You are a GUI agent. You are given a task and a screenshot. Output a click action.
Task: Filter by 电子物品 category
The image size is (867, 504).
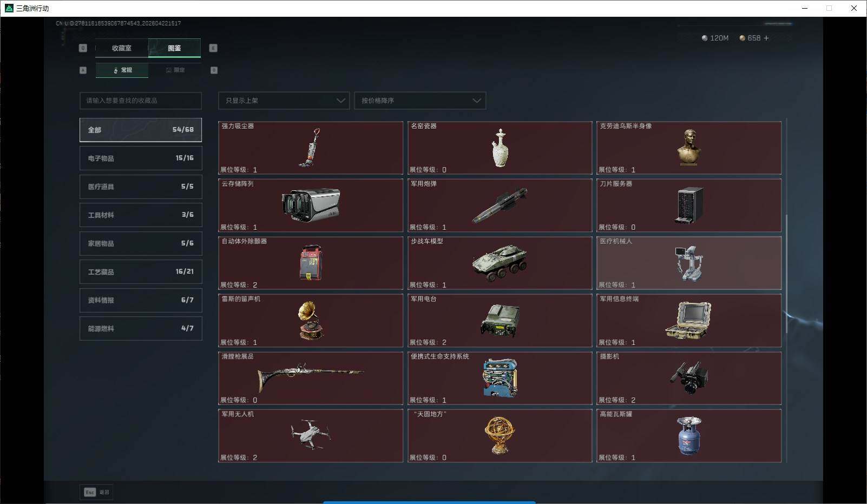point(141,158)
